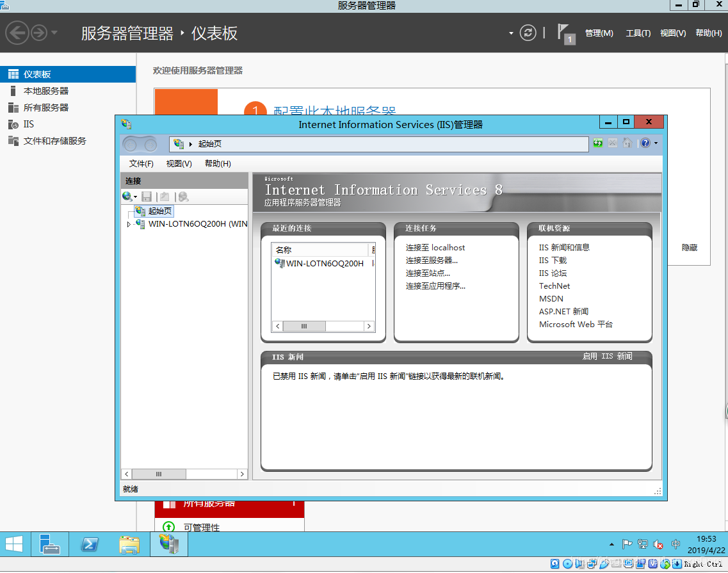Select 本地服务器 in the sidebar

pyautogui.click(x=68, y=91)
